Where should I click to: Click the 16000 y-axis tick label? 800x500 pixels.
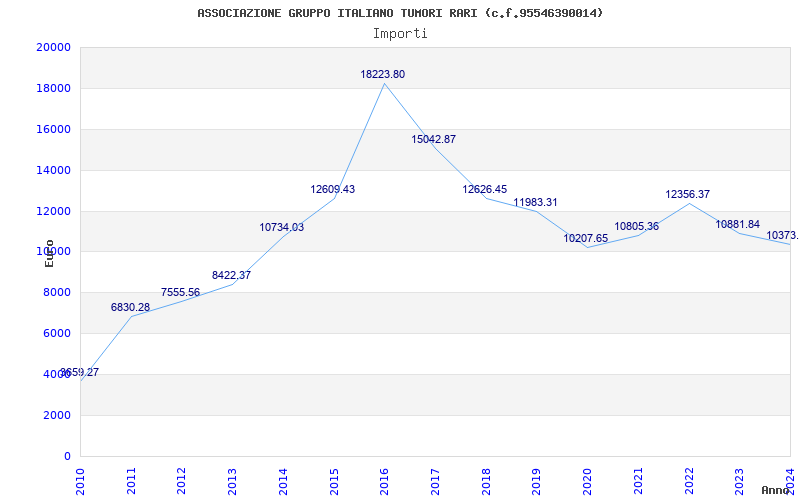[53, 129]
